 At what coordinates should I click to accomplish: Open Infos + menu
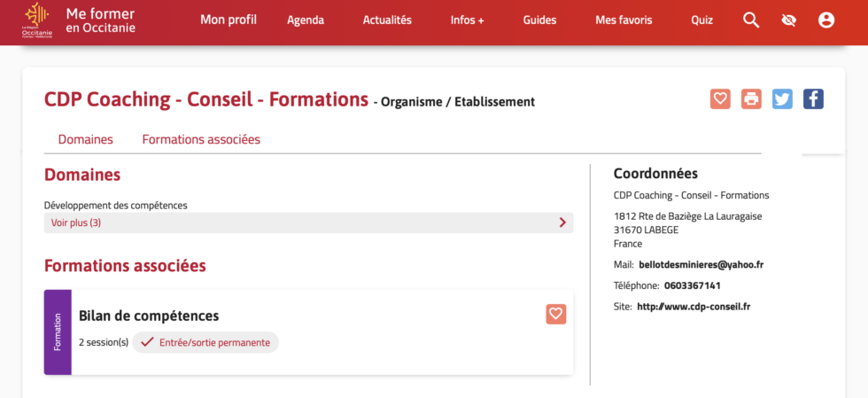468,20
